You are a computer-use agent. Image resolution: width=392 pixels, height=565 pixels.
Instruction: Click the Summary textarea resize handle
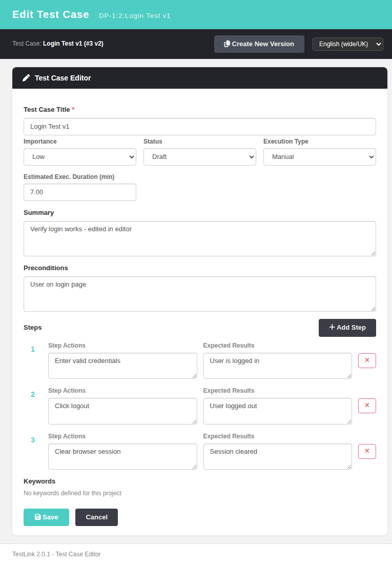[x=373, y=253]
